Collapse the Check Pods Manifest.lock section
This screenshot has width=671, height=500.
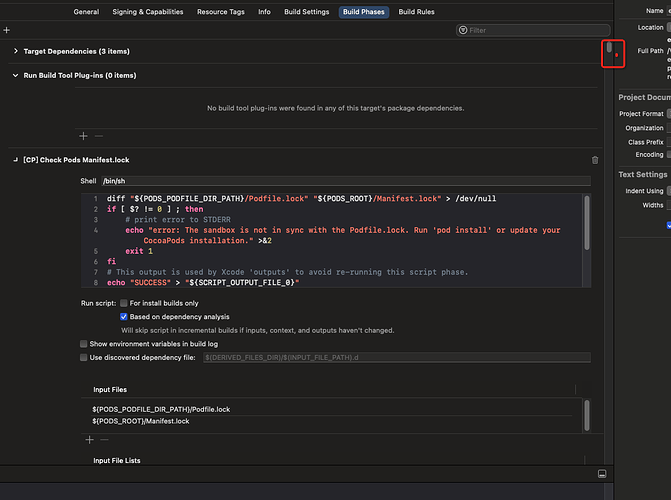pos(15,160)
